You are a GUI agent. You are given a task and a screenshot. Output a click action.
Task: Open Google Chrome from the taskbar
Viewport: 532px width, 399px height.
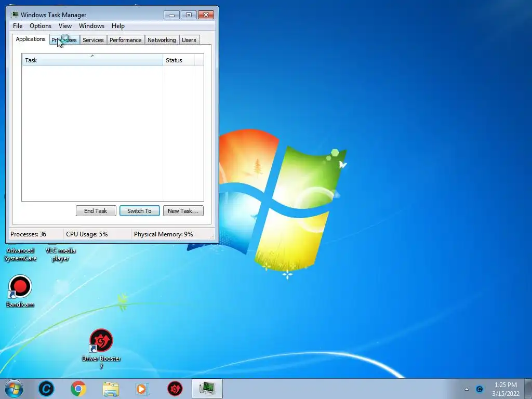pyautogui.click(x=78, y=389)
